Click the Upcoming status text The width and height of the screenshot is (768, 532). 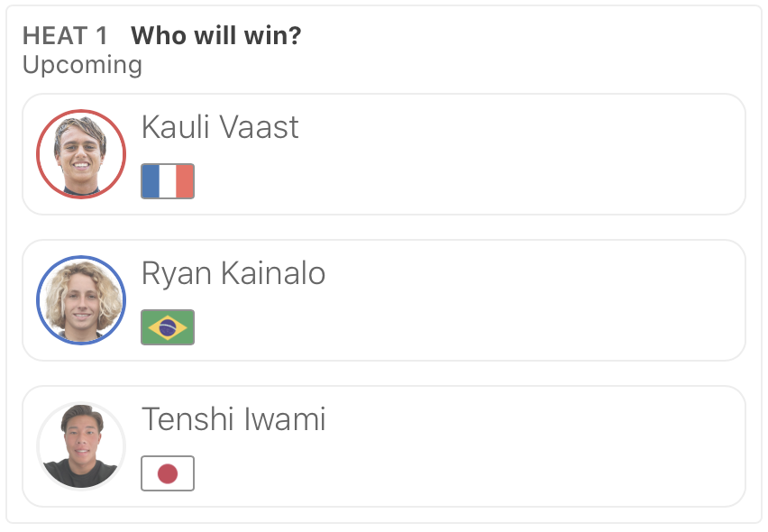click(x=82, y=65)
